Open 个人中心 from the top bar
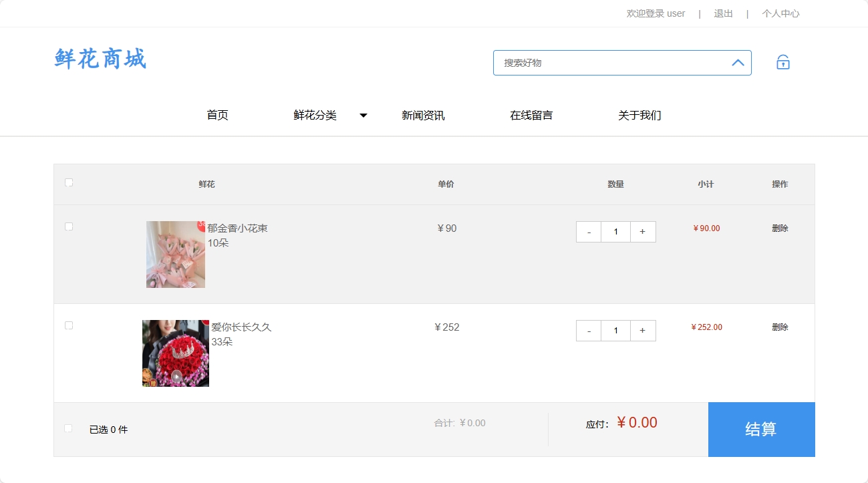 pyautogui.click(x=780, y=13)
